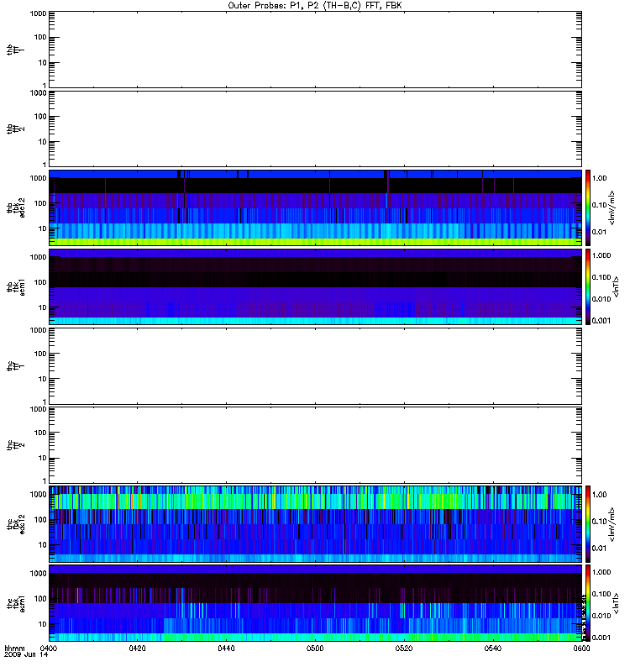Click the 'thc fbk edc12' y-axis label
This screenshot has height=672, width=630.
[x=16, y=523]
